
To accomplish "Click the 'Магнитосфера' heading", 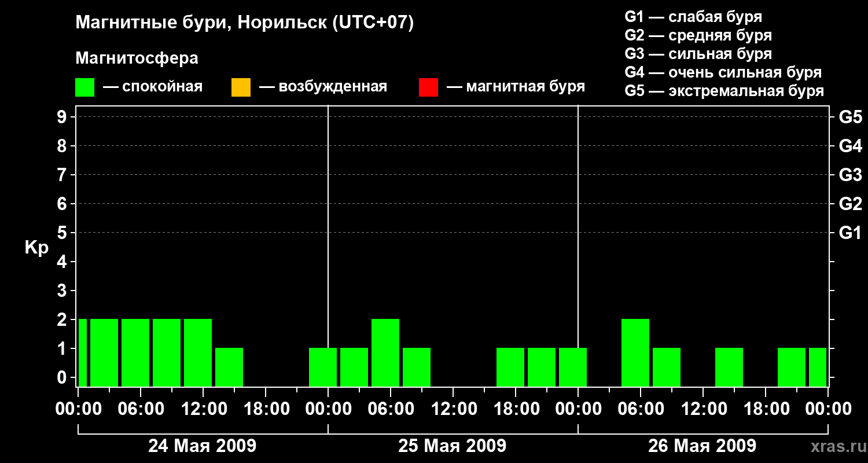I will click(x=137, y=58).
